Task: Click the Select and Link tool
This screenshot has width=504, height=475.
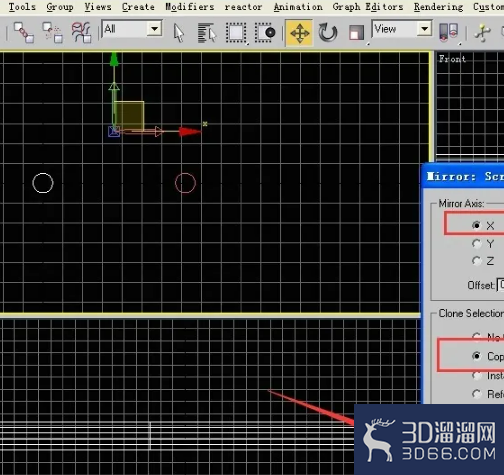Action: pos(24,32)
